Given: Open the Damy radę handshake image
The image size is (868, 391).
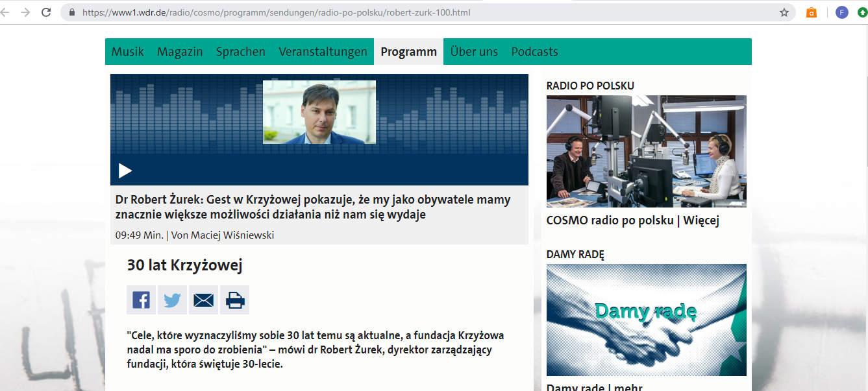Looking at the screenshot, I should pyautogui.click(x=647, y=320).
